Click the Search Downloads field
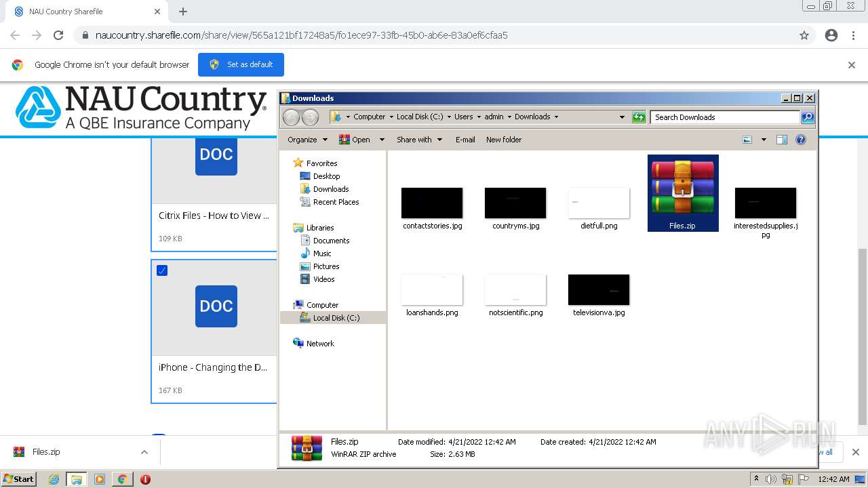 (x=725, y=117)
